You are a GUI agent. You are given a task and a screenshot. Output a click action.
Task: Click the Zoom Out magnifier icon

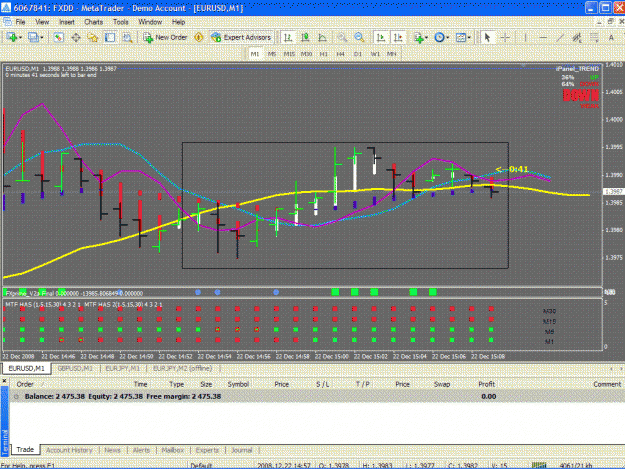click(x=359, y=37)
